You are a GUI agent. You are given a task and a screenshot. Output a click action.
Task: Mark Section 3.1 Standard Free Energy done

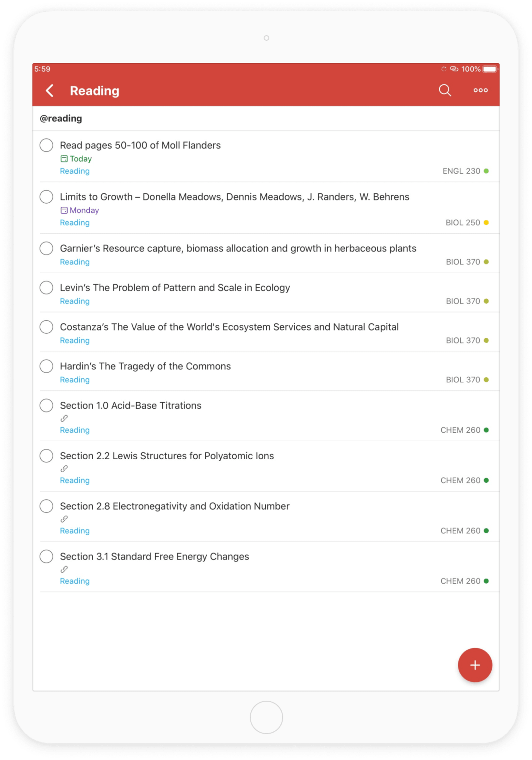[46, 556]
